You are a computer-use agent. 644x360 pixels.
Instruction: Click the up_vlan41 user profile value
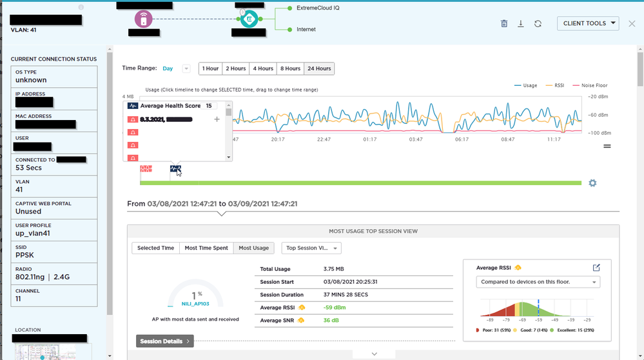point(32,234)
